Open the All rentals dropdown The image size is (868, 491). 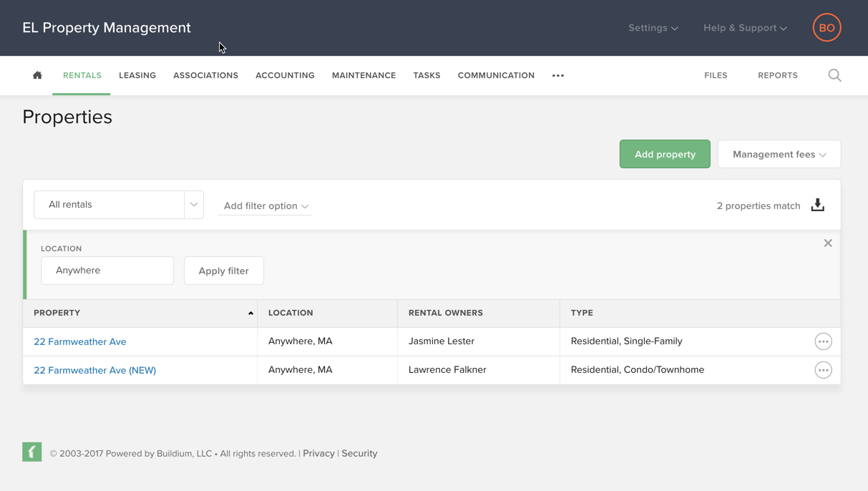[x=119, y=205]
